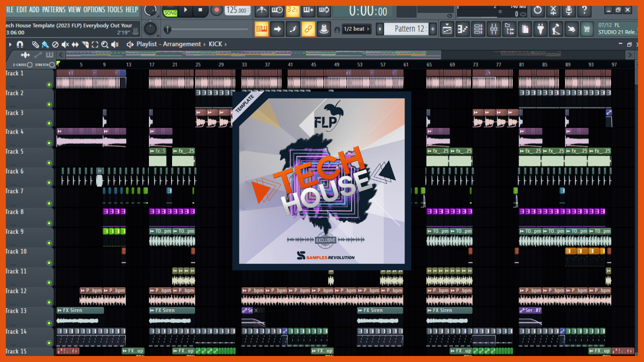Open the TOOLS menu
This screenshot has height=362, width=644.
coord(115,10)
